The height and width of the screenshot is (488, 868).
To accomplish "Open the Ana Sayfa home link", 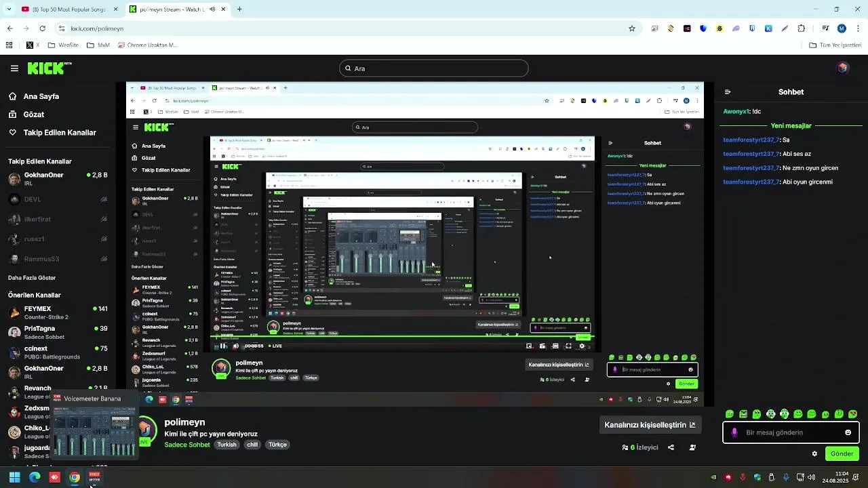I will tap(34, 96).
